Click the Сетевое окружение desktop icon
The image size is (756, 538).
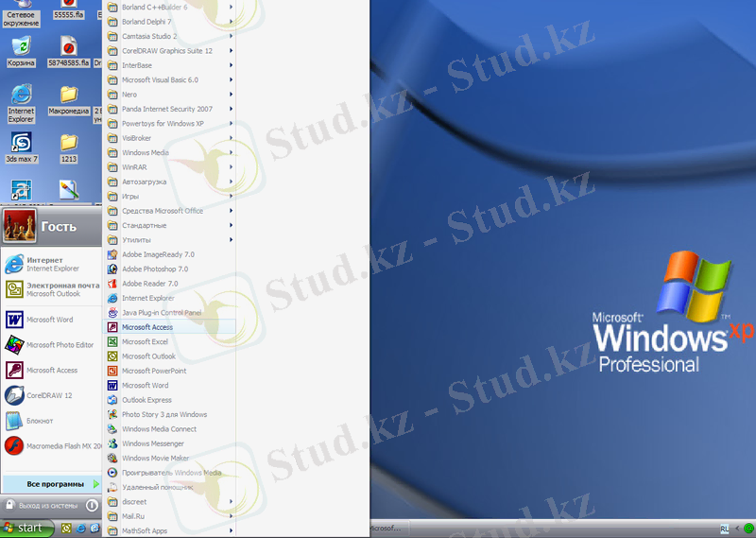(x=21, y=14)
